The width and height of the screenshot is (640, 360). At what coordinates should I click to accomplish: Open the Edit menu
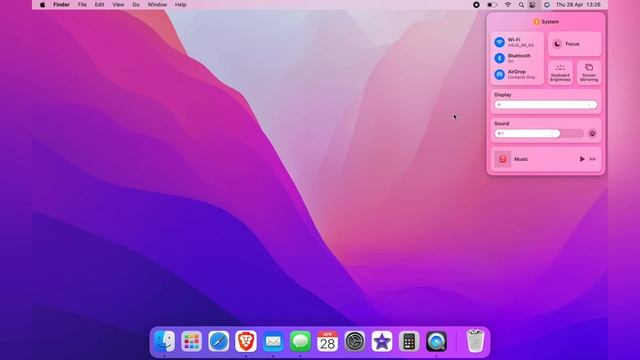point(99,4)
